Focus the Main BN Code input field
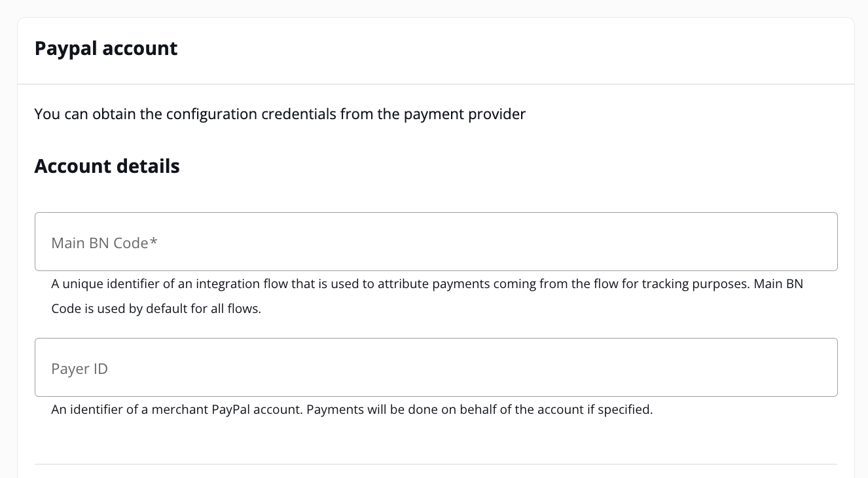This screenshot has height=478, width=868. coord(436,242)
